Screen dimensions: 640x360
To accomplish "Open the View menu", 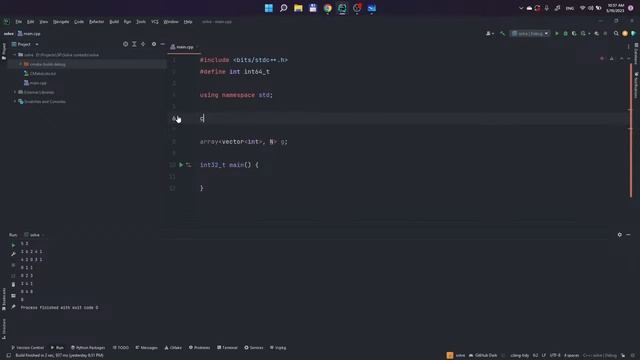I will pyautogui.click(x=44, y=22).
